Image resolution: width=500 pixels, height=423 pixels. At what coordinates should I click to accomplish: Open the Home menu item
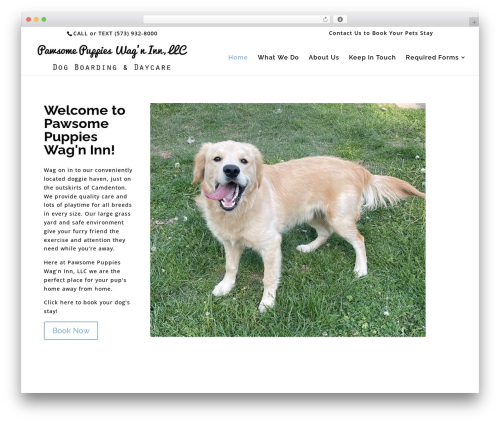[x=238, y=57]
